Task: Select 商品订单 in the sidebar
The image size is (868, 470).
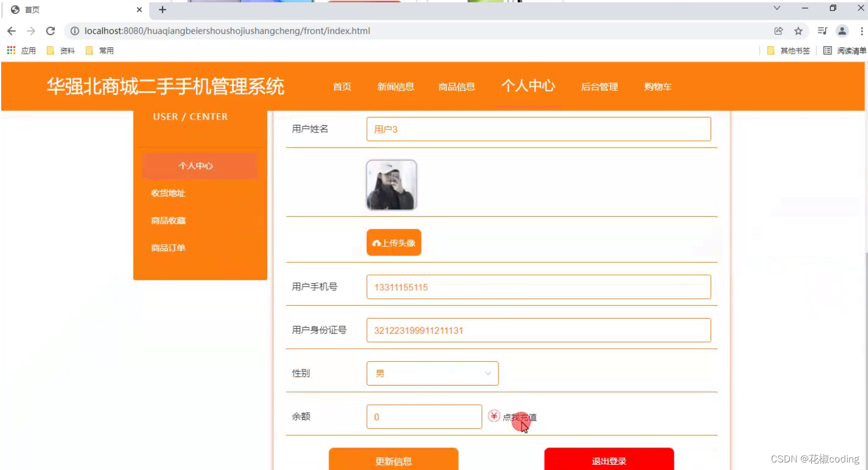Action: click(167, 247)
